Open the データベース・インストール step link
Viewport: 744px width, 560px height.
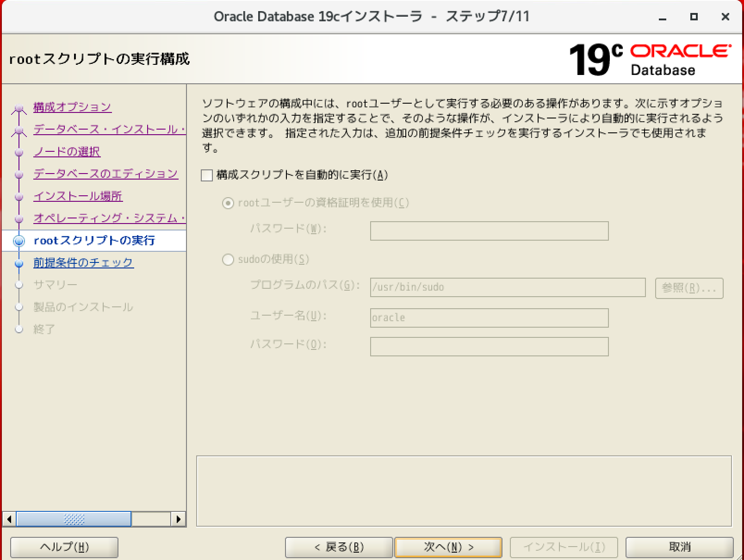point(110,129)
